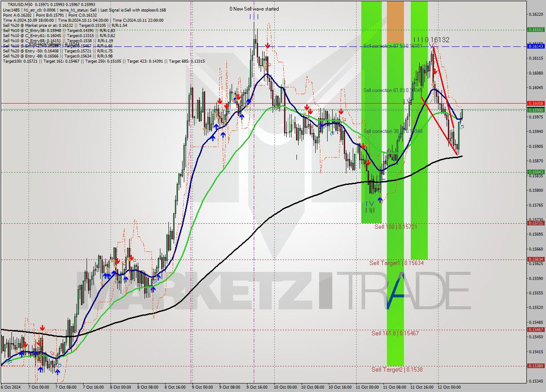Viewport: 546px width, 392px height.
Task: Click the '6 Oct 2024' time axis label
Action: point(10,387)
